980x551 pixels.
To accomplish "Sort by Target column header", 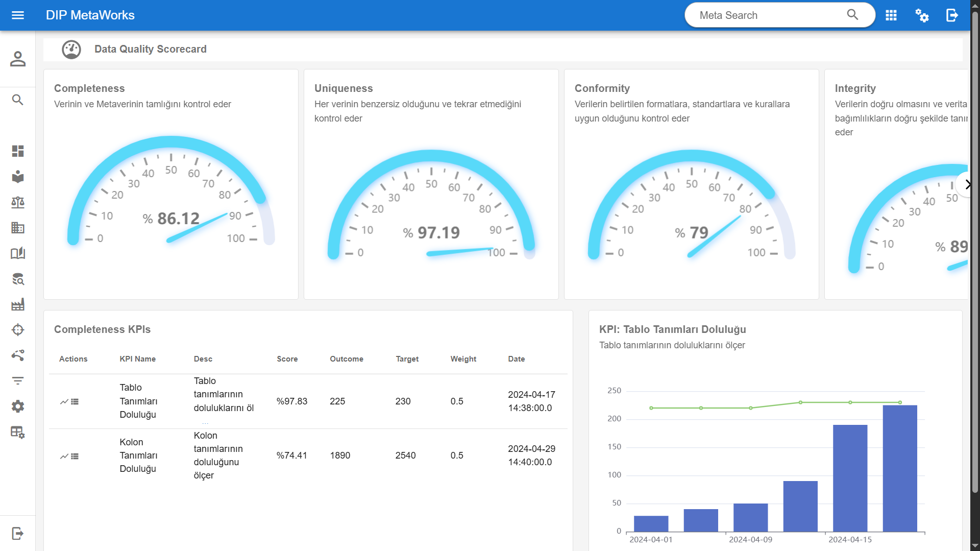I will (x=407, y=359).
